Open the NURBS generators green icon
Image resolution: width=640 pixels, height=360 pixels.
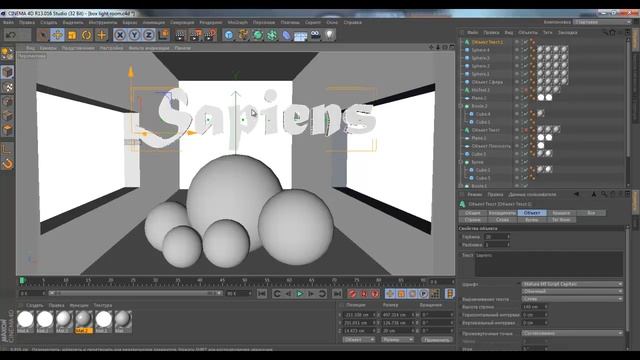(258, 36)
